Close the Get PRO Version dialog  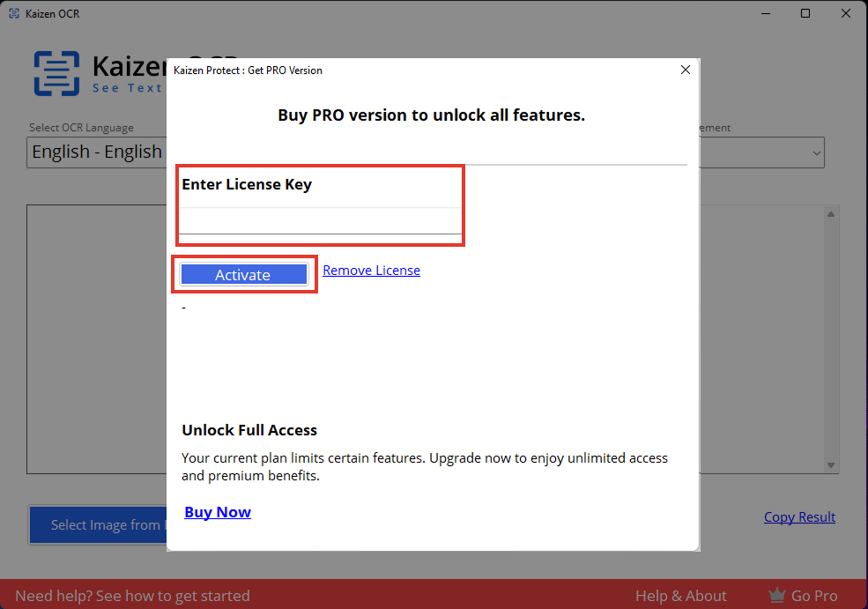pos(685,71)
